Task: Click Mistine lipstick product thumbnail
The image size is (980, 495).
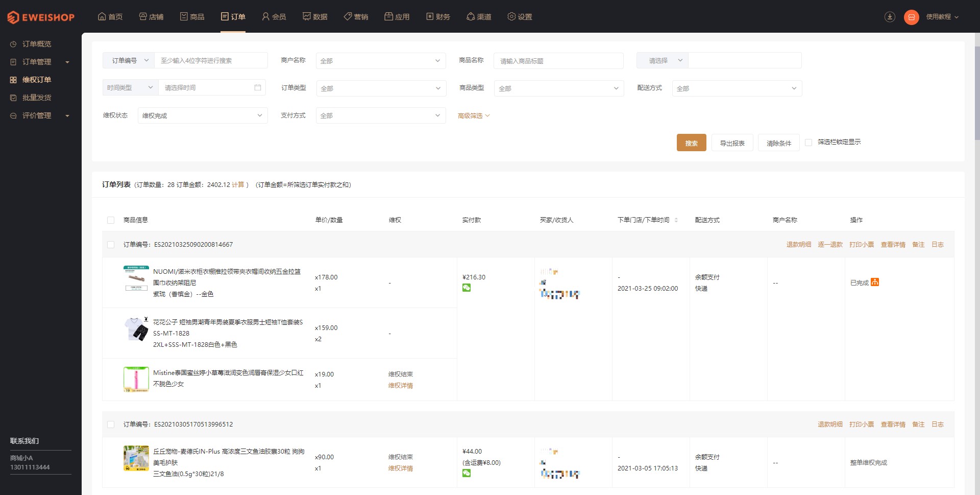Action: (136, 380)
